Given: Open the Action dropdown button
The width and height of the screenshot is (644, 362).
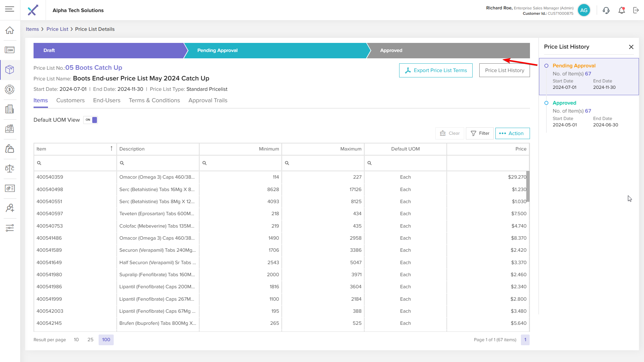Looking at the screenshot, I should 513,133.
